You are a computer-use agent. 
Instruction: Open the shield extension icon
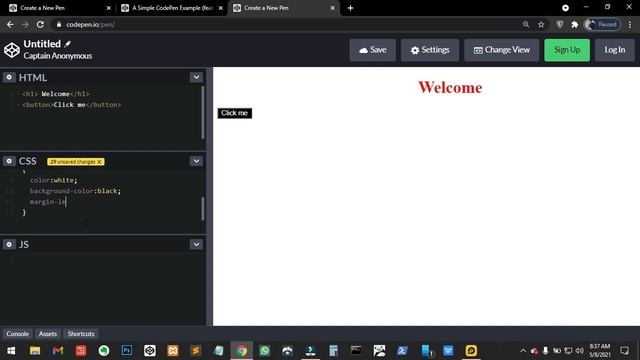(560, 24)
